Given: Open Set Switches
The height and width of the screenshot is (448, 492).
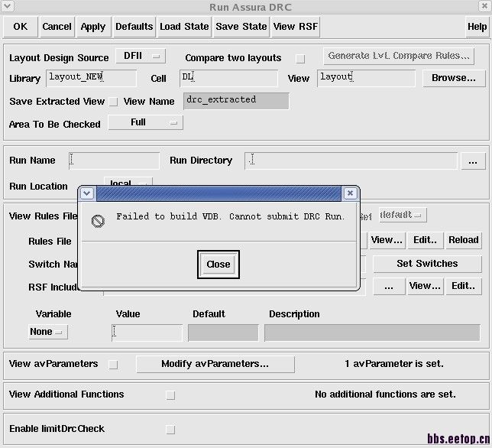Looking at the screenshot, I should pyautogui.click(x=427, y=264).
